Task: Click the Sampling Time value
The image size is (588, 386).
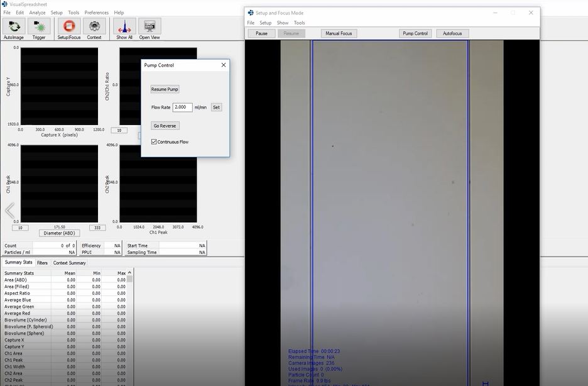Action: click(183, 253)
